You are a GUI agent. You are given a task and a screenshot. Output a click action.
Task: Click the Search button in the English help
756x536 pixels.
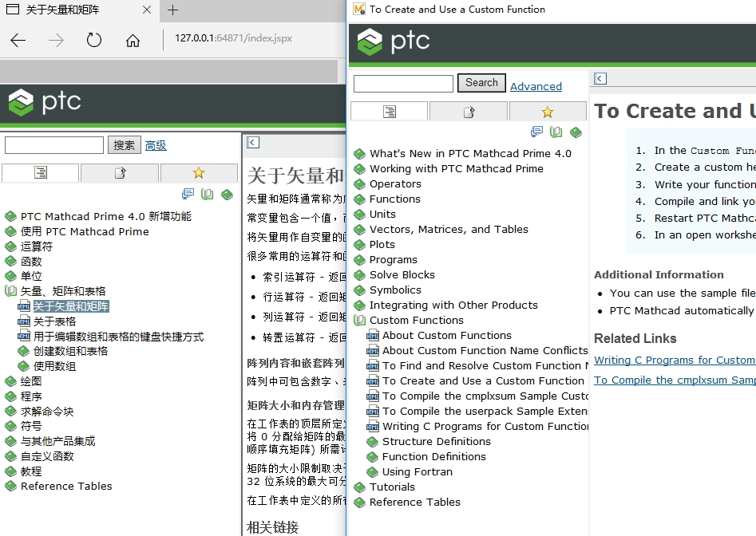click(x=481, y=82)
